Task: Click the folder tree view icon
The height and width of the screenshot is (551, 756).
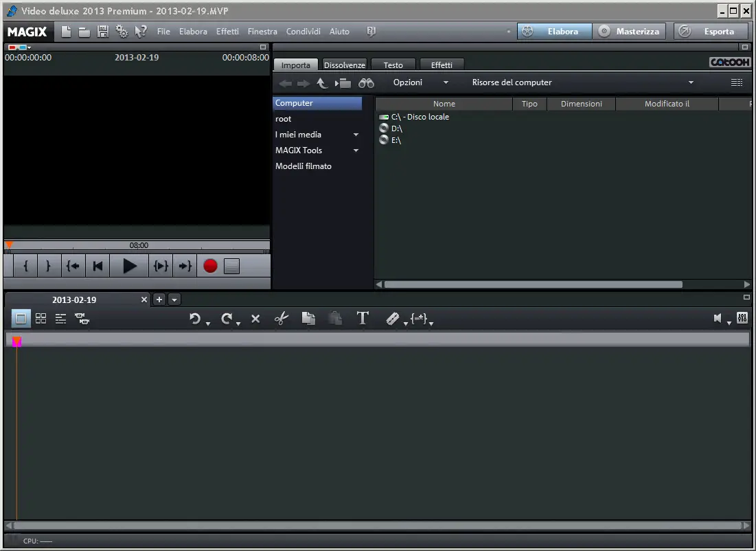Action: (343, 83)
